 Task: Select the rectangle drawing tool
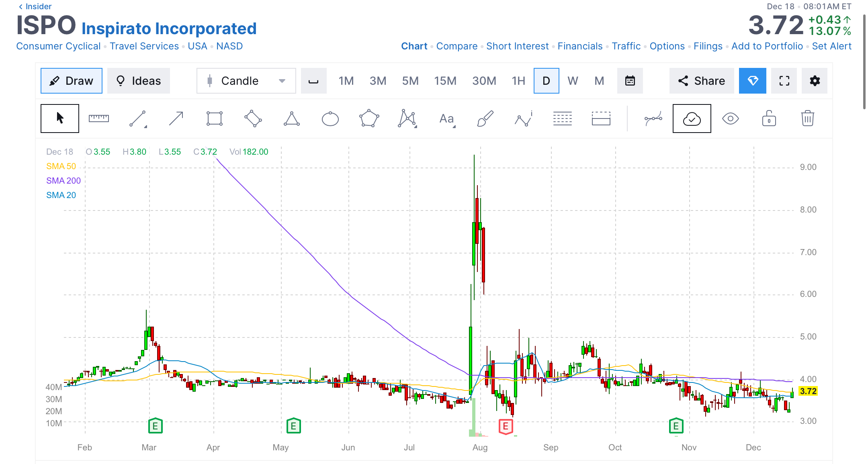(214, 119)
